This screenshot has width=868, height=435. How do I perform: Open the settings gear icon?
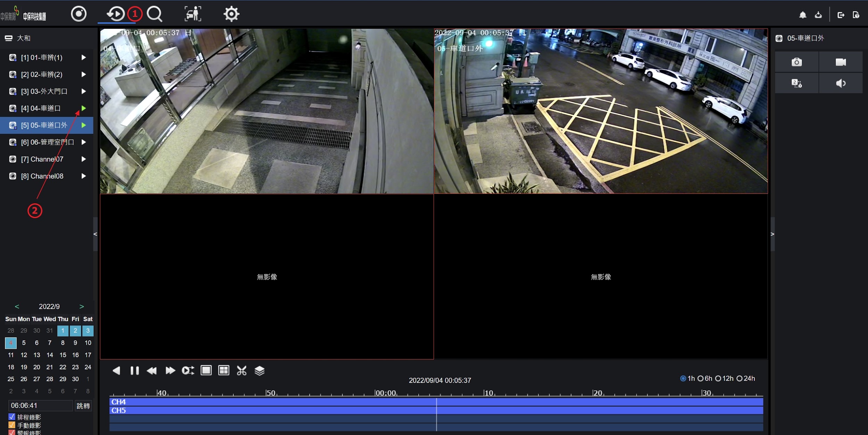231,14
